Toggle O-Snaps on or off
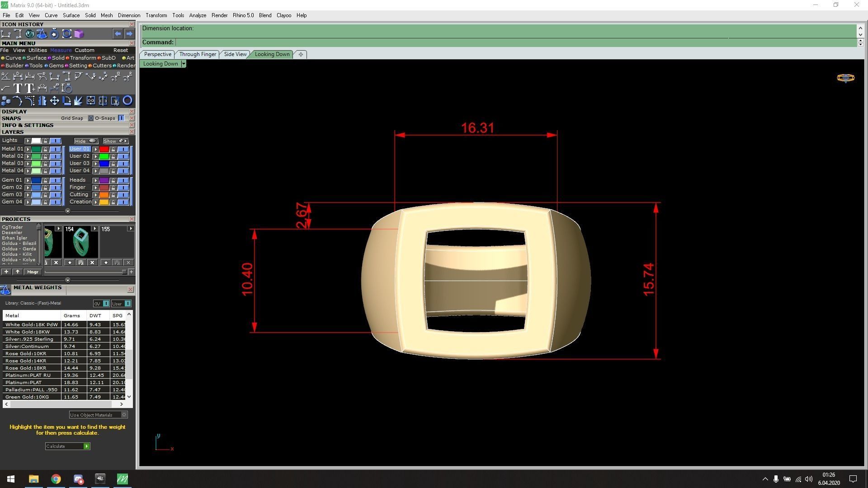The width and height of the screenshot is (868, 488). [x=121, y=118]
